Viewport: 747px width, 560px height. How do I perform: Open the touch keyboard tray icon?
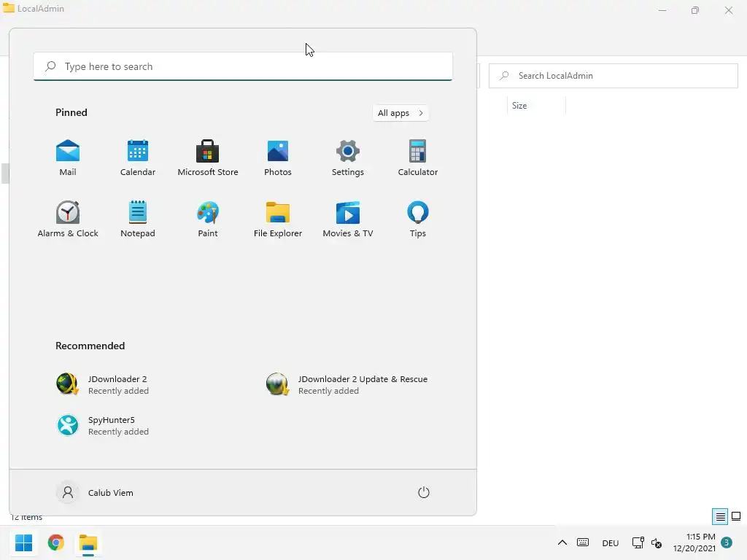point(583,542)
